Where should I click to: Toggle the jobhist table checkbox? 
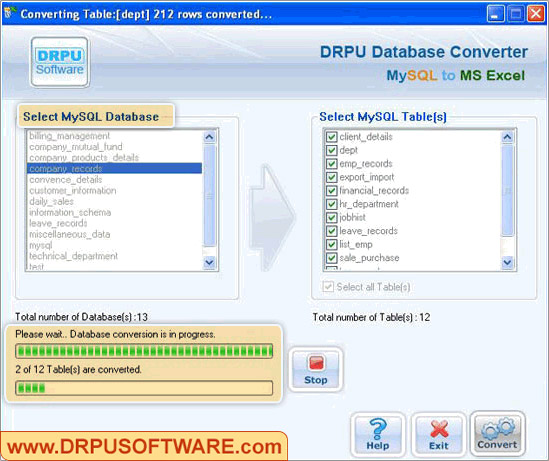coord(332,217)
